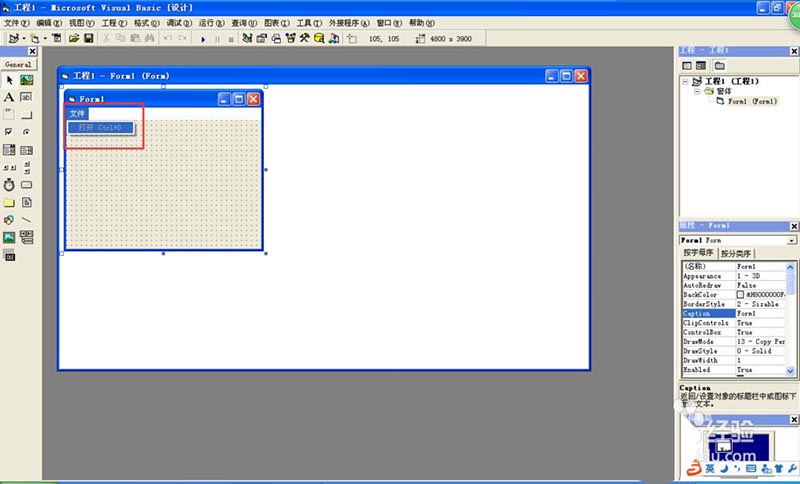Viewport: 800px width, 484px height.
Task: Click View Object in the Project Explorer
Action: [701, 66]
